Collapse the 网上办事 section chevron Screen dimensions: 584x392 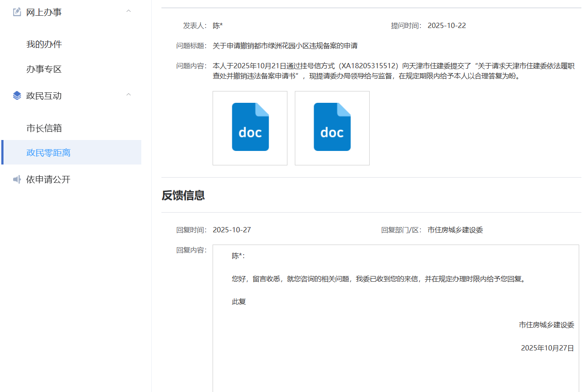[x=129, y=11]
